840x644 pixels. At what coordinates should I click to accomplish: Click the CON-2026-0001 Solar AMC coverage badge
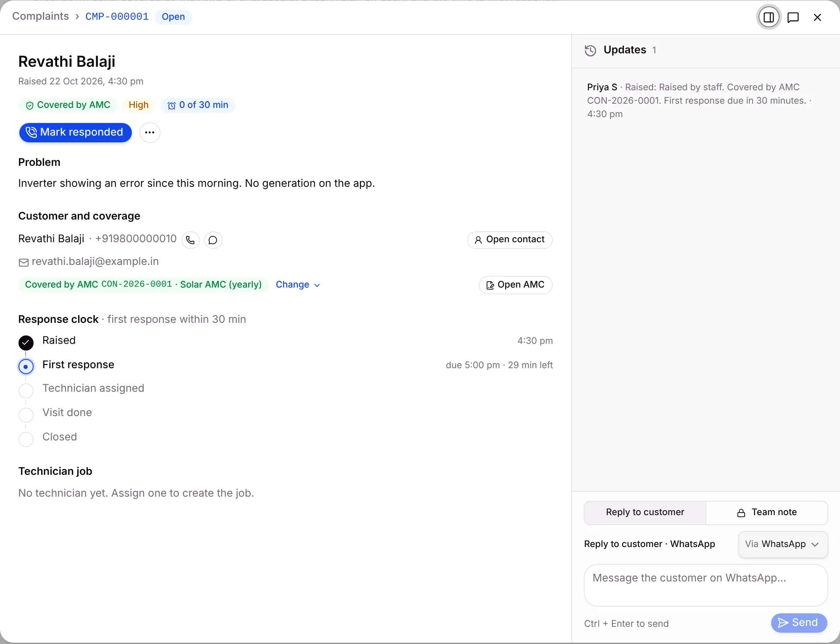[143, 285]
